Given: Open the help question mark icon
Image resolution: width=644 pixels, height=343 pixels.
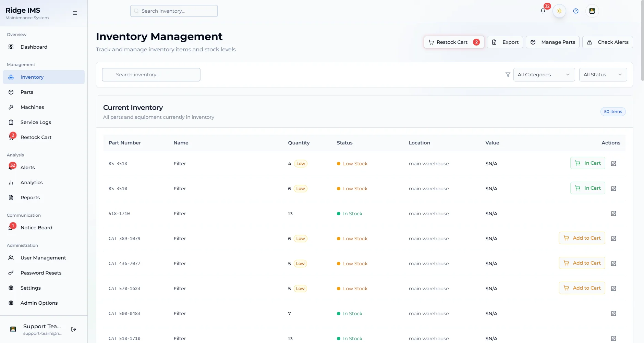Looking at the screenshot, I should (x=575, y=11).
